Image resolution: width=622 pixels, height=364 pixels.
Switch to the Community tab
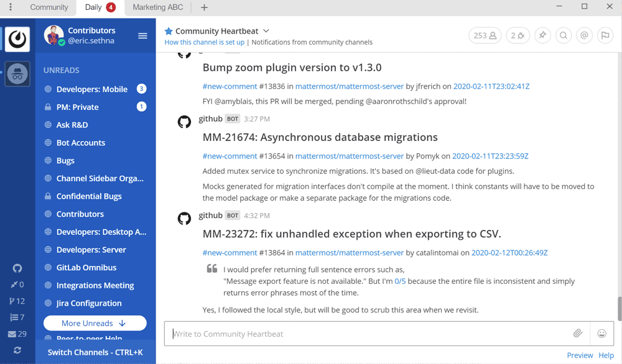click(x=49, y=7)
